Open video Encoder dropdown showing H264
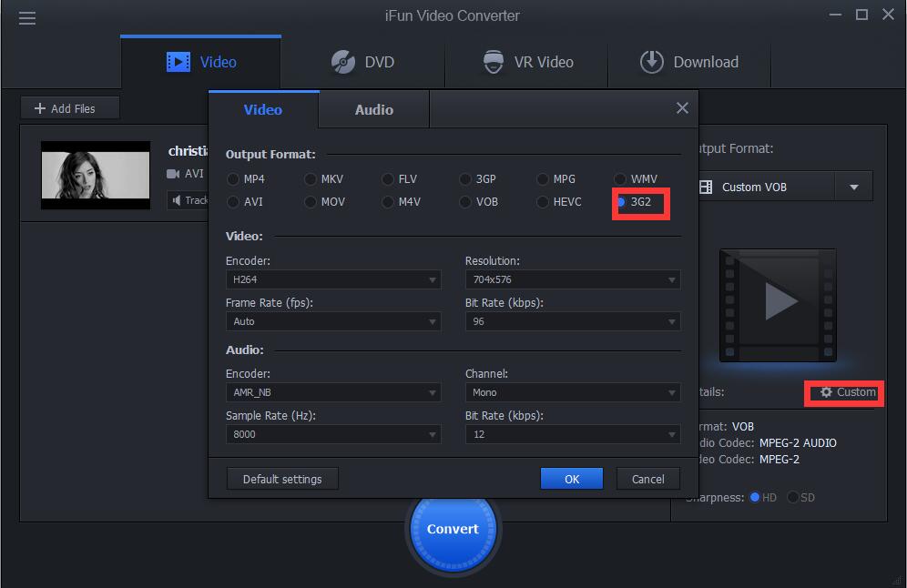The image size is (907, 588). [333, 279]
